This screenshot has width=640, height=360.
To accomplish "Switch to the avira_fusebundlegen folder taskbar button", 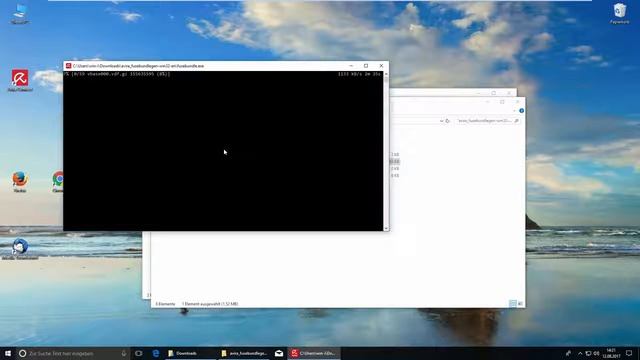I will [244, 353].
